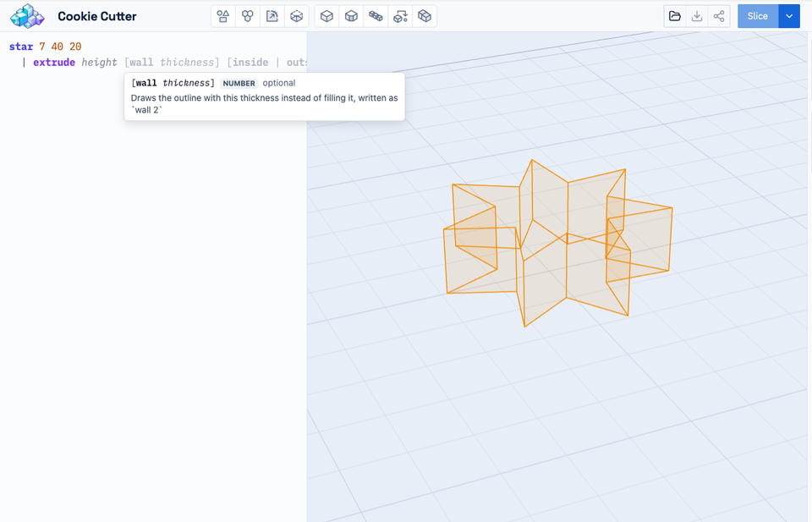Click the cube-with-arrow toolbar icon
Image resolution: width=812 pixels, height=522 pixels.
(400, 16)
